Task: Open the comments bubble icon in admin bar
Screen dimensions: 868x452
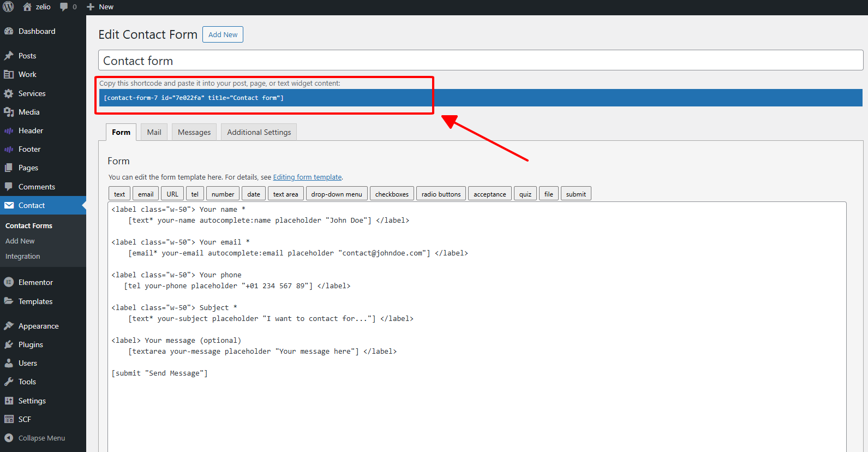Action: click(x=64, y=7)
